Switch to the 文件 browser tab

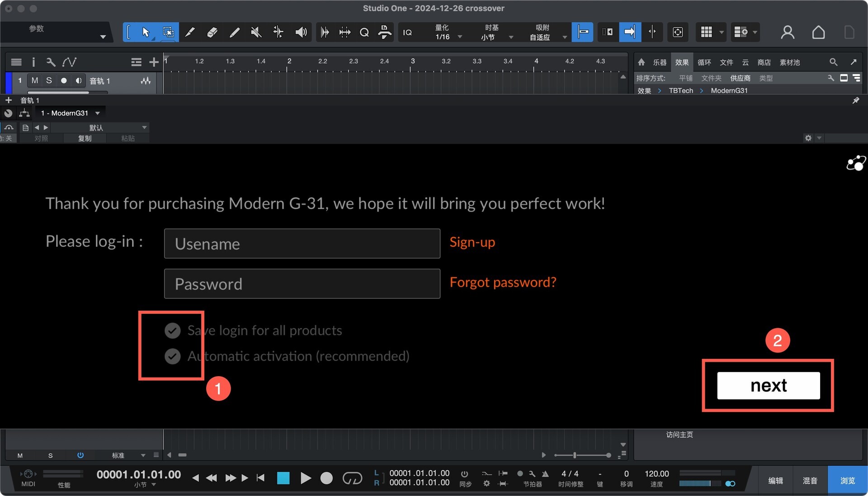click(726, 62)
